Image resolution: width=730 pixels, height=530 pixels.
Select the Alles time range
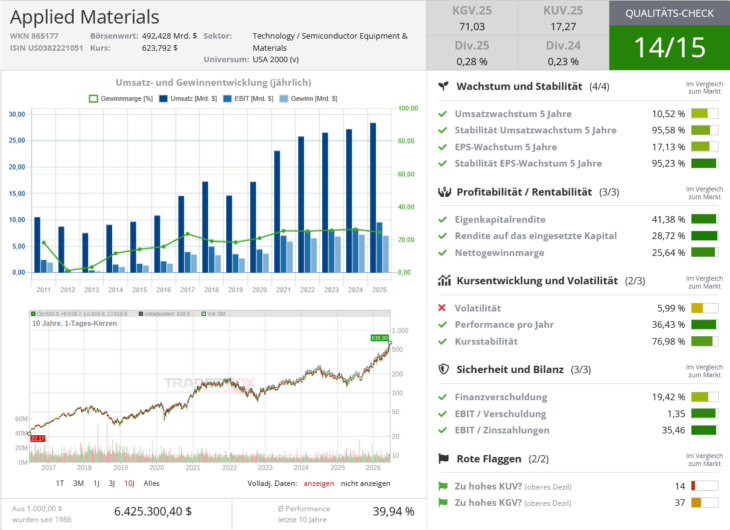click(x=151, y=483)
